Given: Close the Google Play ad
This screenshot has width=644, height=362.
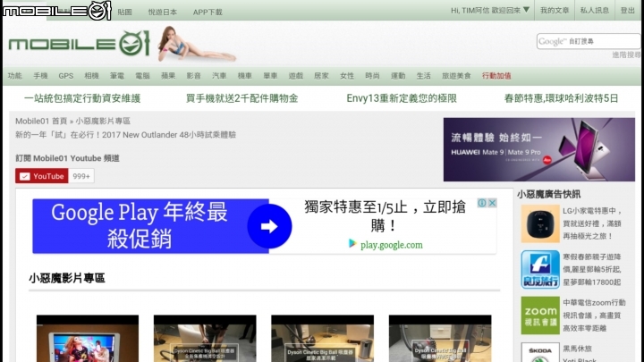Looking at the screenshot, I should [x=492, y=203].
